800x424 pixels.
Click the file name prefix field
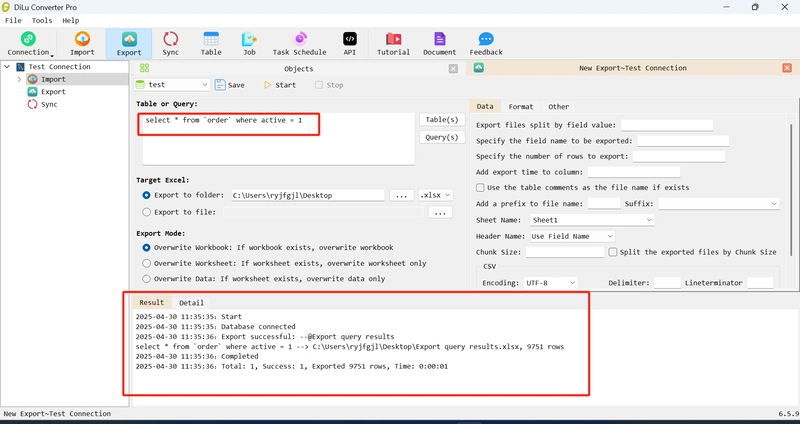click(604, 204)
